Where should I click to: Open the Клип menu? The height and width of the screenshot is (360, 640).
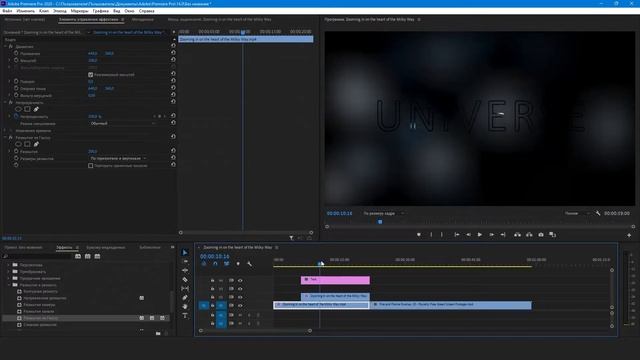point(44,11)
